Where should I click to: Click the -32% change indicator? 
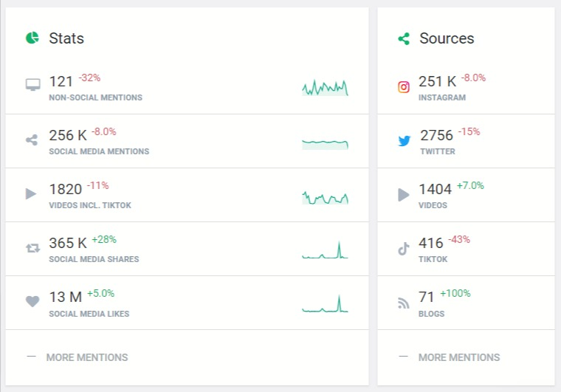point(89,78)
